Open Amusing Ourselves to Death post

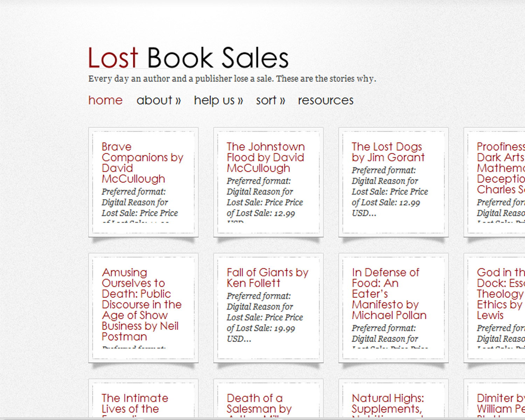pos(141,304)
